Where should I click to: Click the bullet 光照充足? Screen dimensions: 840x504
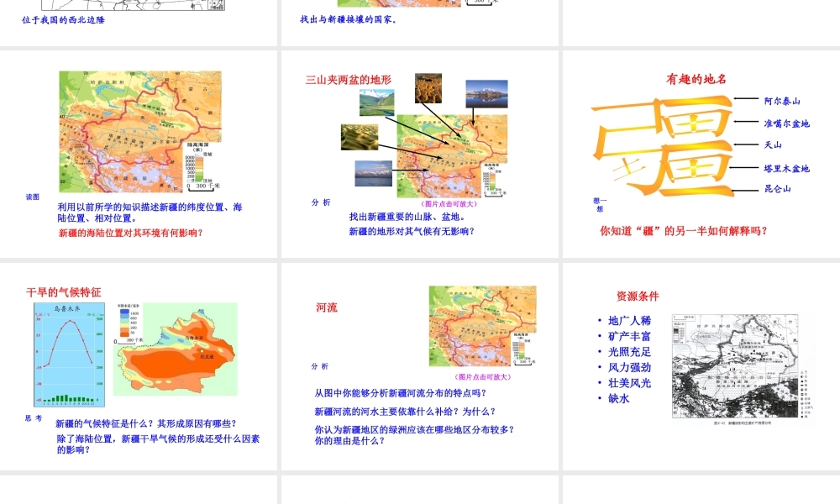coord(629,352)
